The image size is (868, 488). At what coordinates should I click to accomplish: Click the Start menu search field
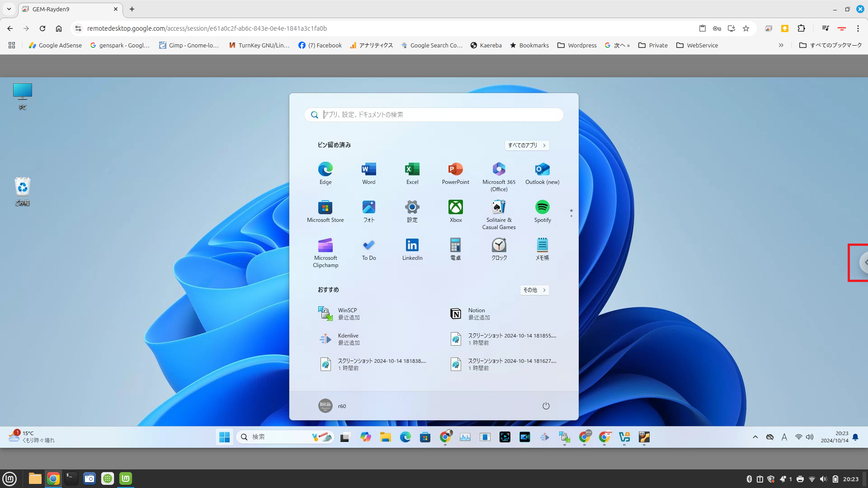(434, 115)
